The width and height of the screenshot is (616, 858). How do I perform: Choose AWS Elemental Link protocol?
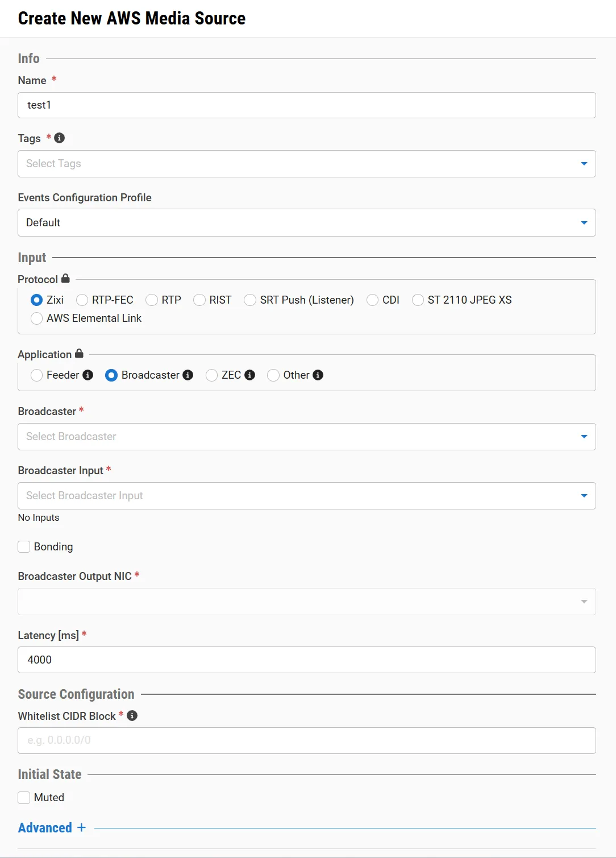[37, 318]
